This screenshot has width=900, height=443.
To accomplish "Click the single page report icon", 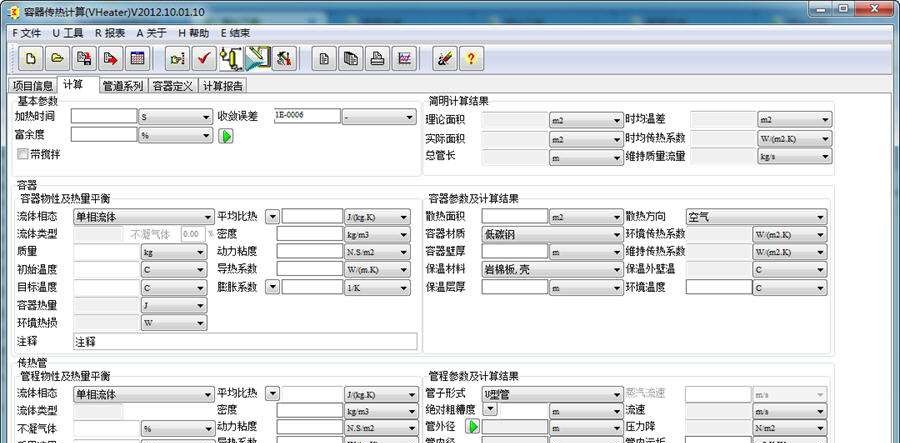I will [324, 59].
